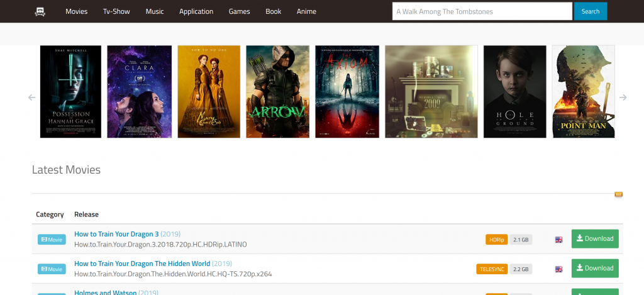644x295 pixels.
Task: Go to Music category
Action: click(x=155, y=11)
